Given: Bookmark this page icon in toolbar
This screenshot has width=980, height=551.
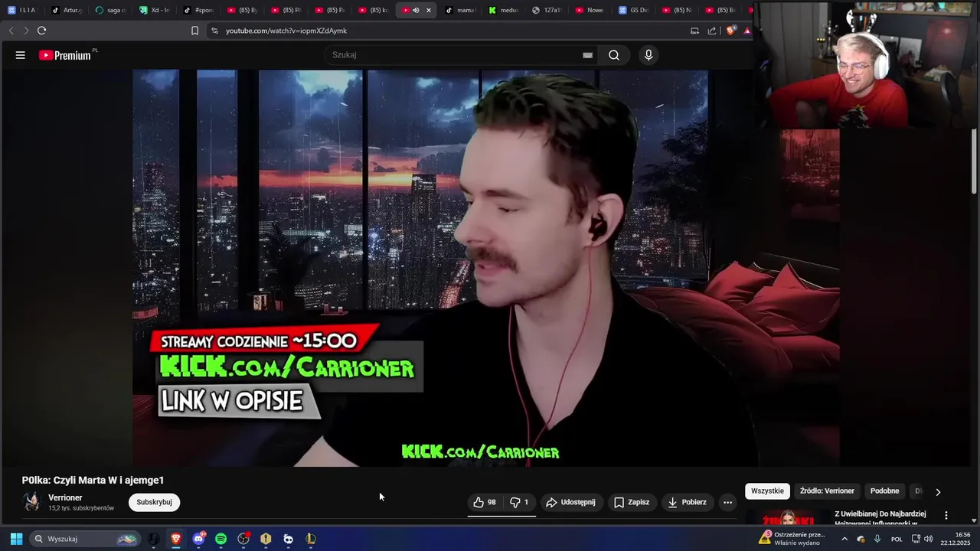Looking at the screenshot, I should tap(194, 31).
